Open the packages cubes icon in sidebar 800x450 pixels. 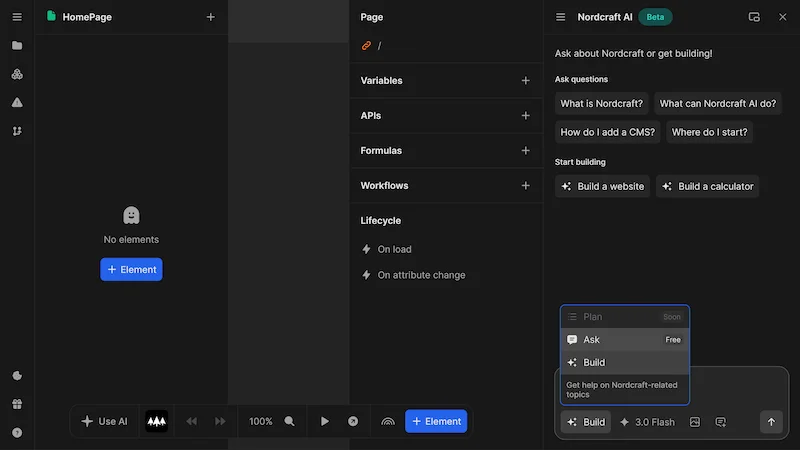tap(17, 74)
